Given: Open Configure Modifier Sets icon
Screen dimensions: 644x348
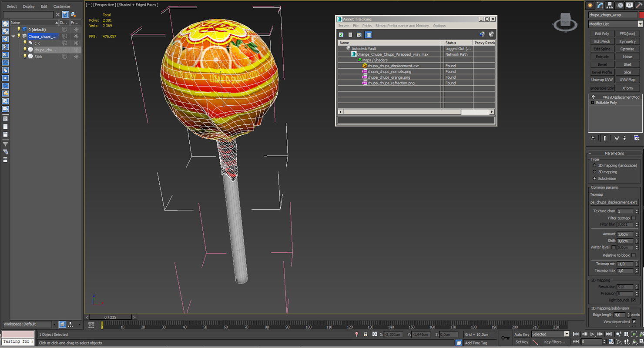Looking at the screenshot, I should (x=637, y=138).
